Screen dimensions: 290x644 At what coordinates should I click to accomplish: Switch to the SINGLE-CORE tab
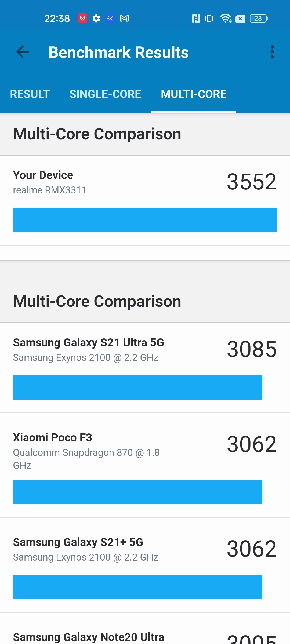[105, 94]
